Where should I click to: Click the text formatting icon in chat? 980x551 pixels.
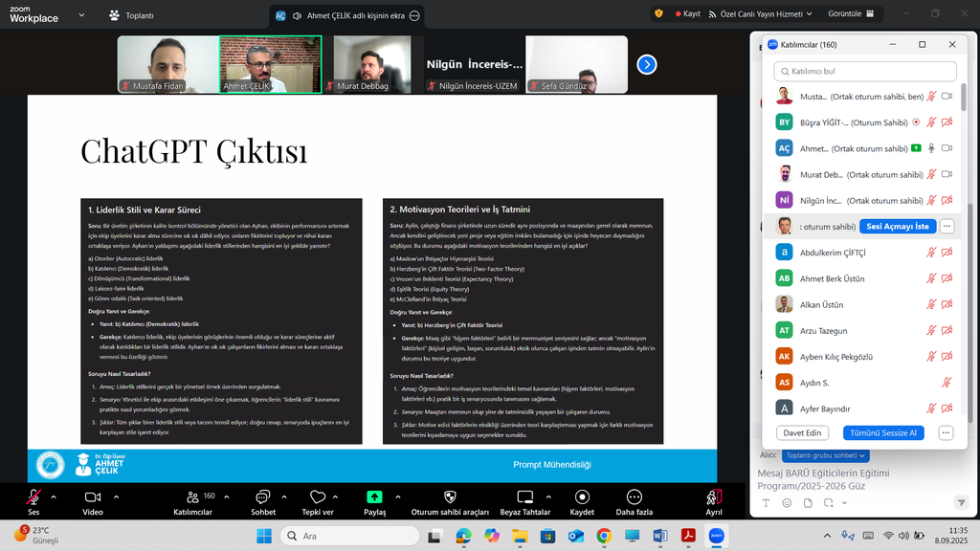click(767, 503)
